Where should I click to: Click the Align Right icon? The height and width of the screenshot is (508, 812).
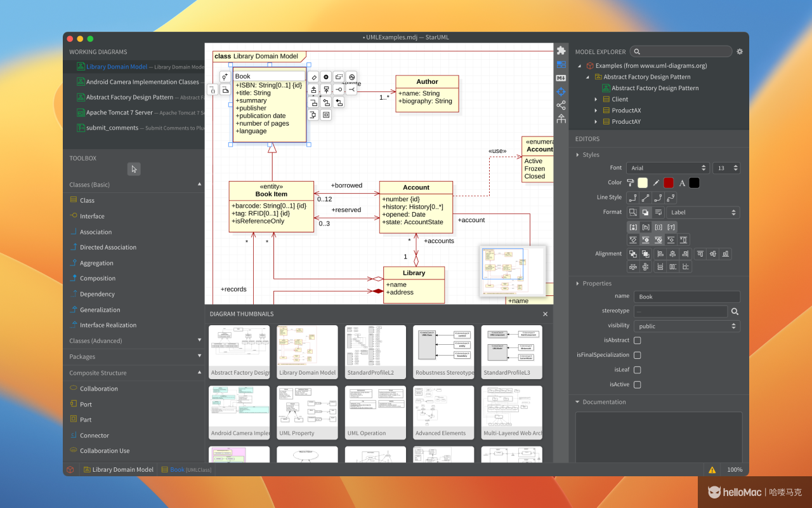click(685, 253)
